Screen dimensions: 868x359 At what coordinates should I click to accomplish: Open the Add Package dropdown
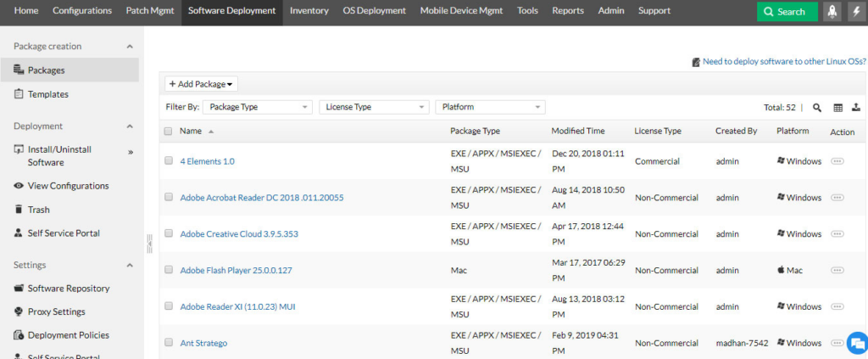point(201,84)
